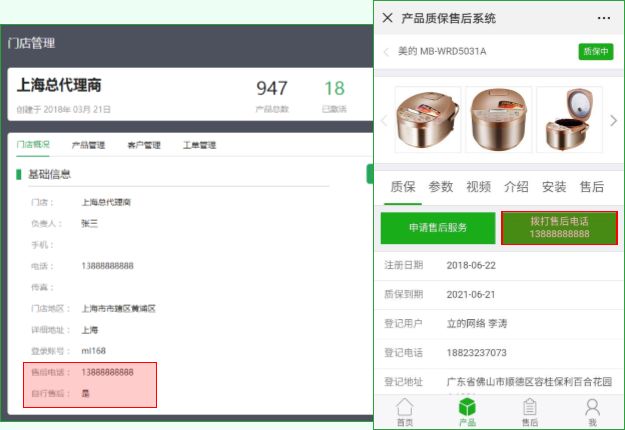Screen dimensions: 625x430
Task: Close the 产品质保售后系统 page with X
Action: click(x=387, y=18)
